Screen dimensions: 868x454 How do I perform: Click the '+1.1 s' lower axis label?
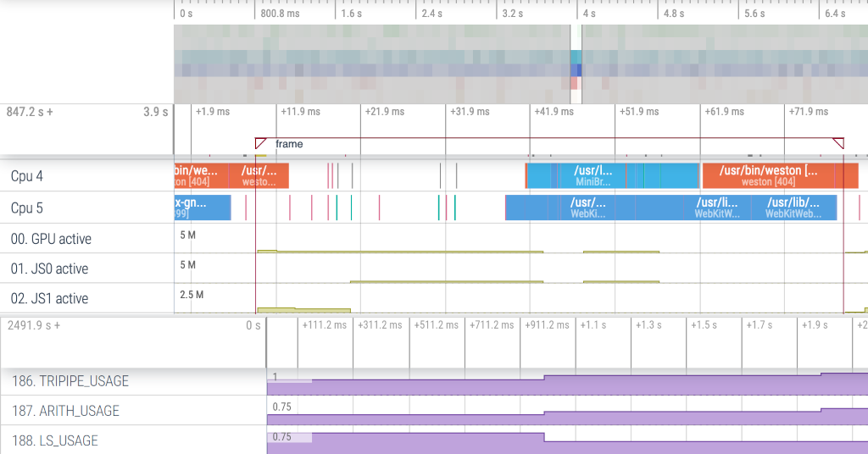[593, 325]
